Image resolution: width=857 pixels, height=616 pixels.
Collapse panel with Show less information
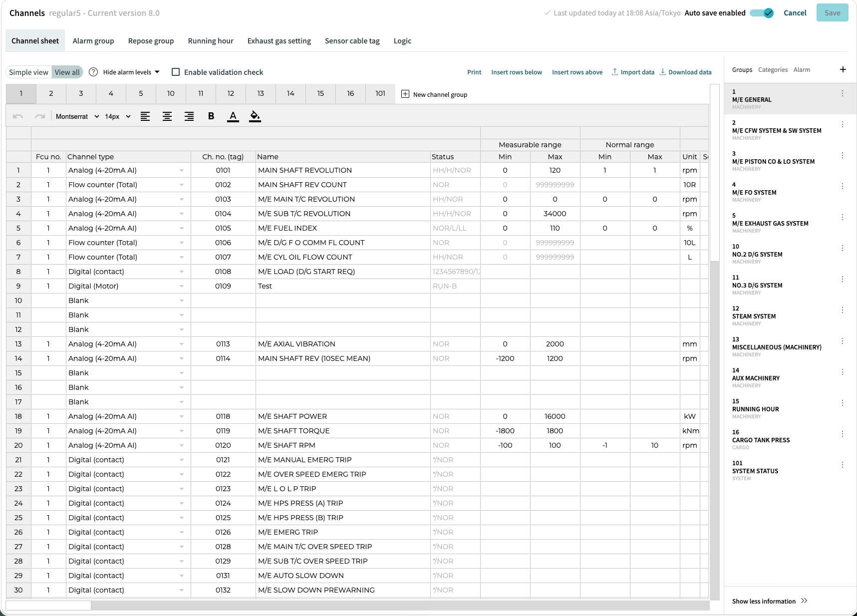point(770,601)
